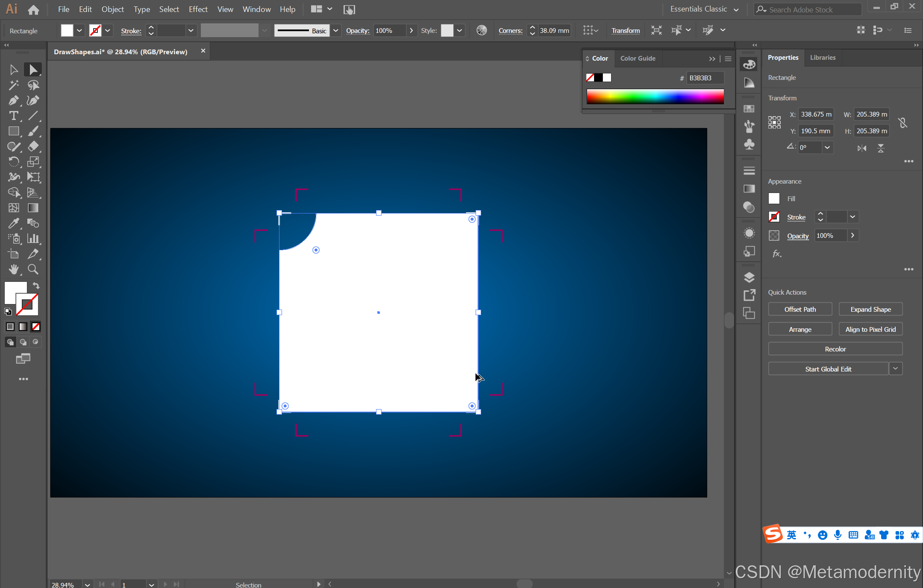Open the Effect menu
Image resolution: width=923 pixels, height=588 pixels.
tap(198, 9)
